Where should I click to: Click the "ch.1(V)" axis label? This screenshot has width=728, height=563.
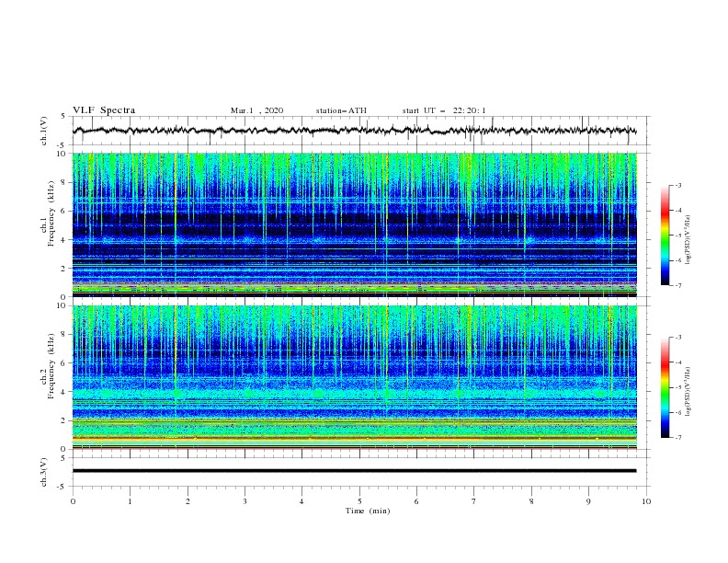(44, 131)
